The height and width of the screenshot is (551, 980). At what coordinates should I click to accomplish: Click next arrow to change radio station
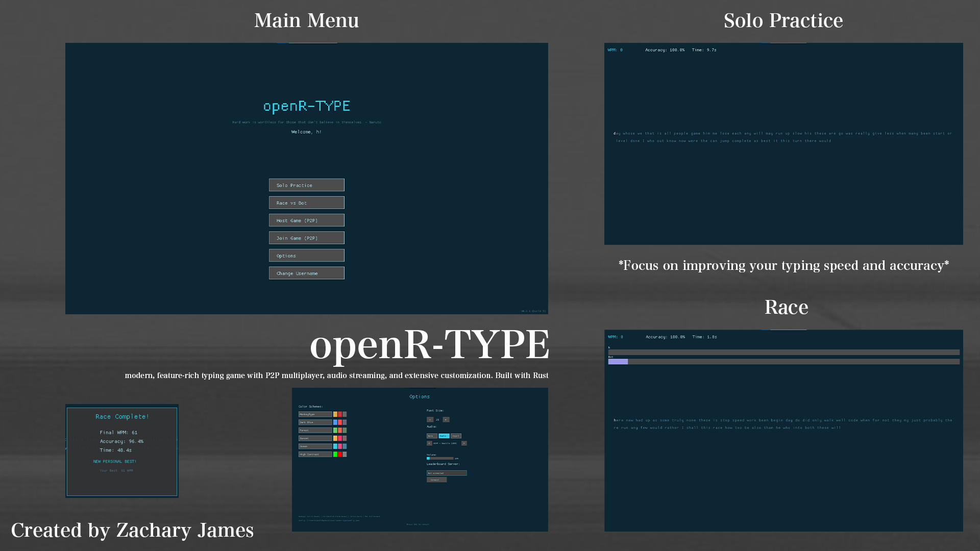coord(464,443)
